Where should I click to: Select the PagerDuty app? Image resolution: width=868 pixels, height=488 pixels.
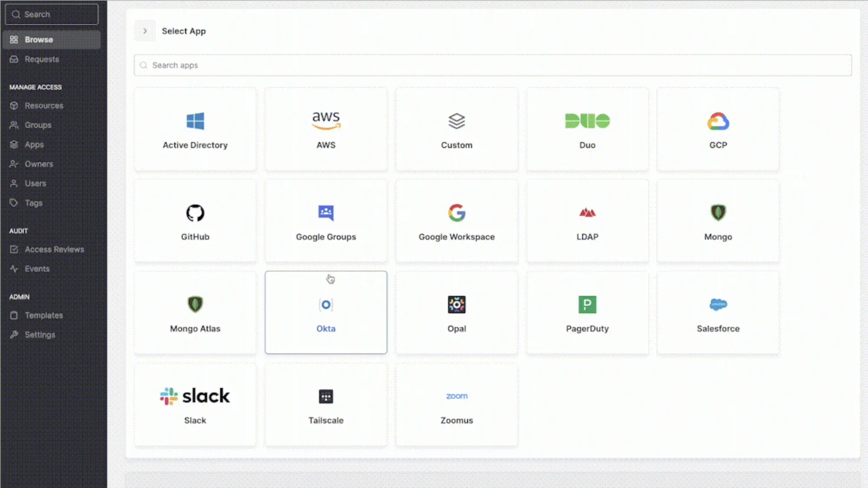[x=587, y=312]
